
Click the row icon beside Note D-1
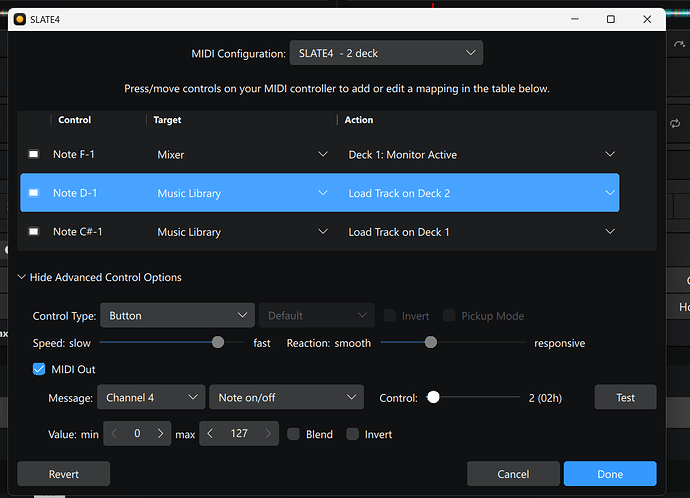(x=33, y=193)
